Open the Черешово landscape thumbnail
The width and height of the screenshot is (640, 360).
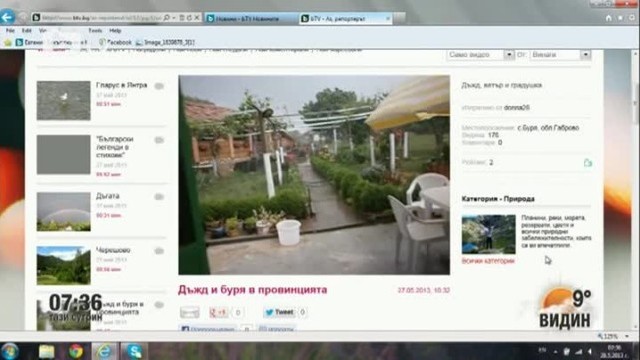(x=64, y=265)
